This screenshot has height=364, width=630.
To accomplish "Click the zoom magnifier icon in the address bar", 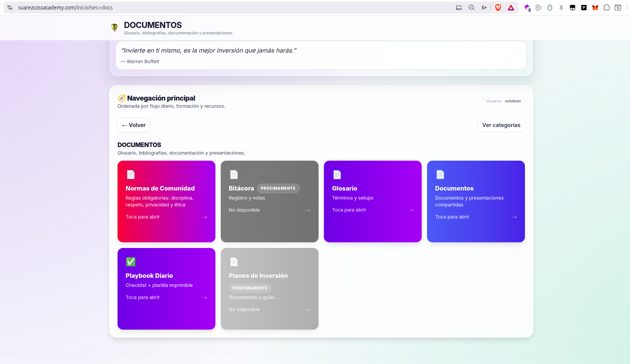I will (471, 7).
